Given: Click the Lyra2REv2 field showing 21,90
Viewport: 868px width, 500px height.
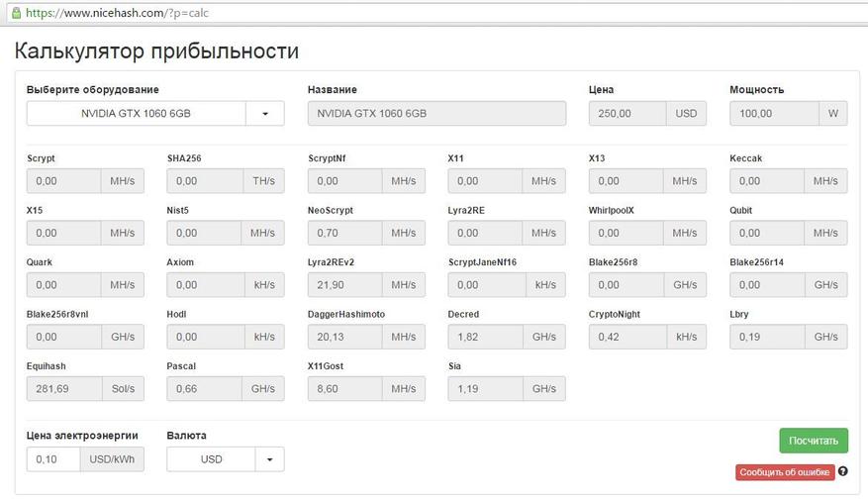Looking at the screenshot, I should click(344, 285).
